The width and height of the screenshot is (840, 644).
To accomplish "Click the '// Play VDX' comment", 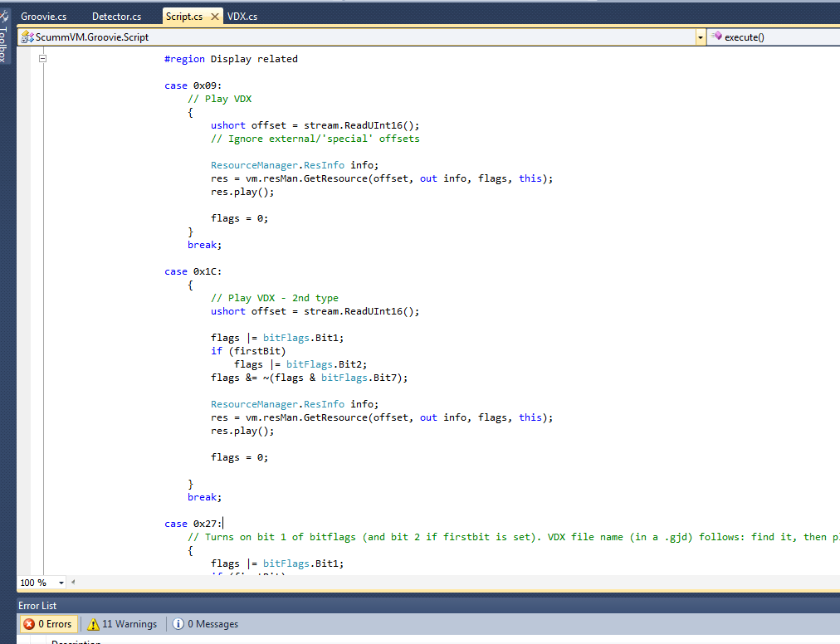I will tap(220, 99).
